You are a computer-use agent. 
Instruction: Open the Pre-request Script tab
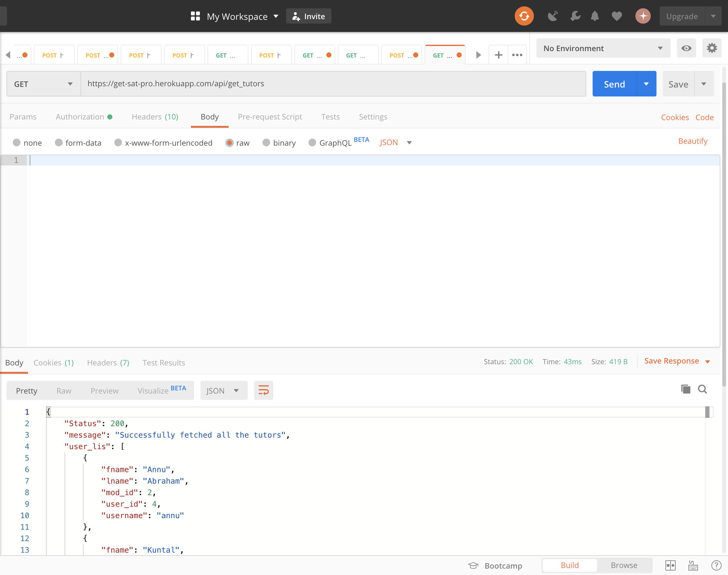pyautogui.click(x=270, y=117)
